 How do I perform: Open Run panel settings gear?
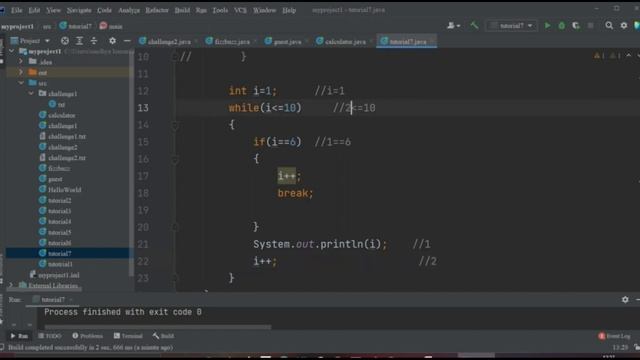625,300
